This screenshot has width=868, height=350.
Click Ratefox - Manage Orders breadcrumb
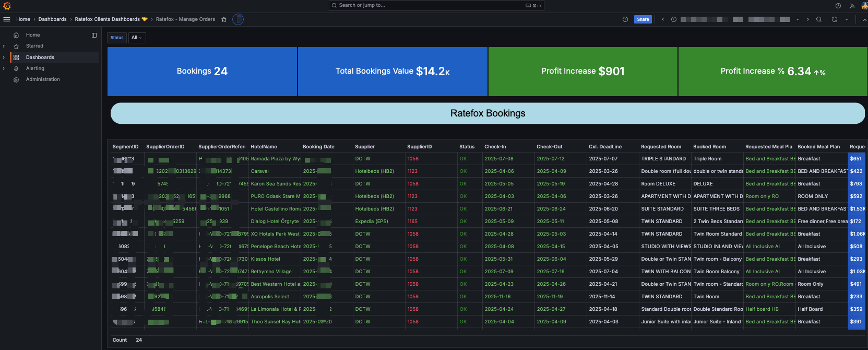coord(185,19)
